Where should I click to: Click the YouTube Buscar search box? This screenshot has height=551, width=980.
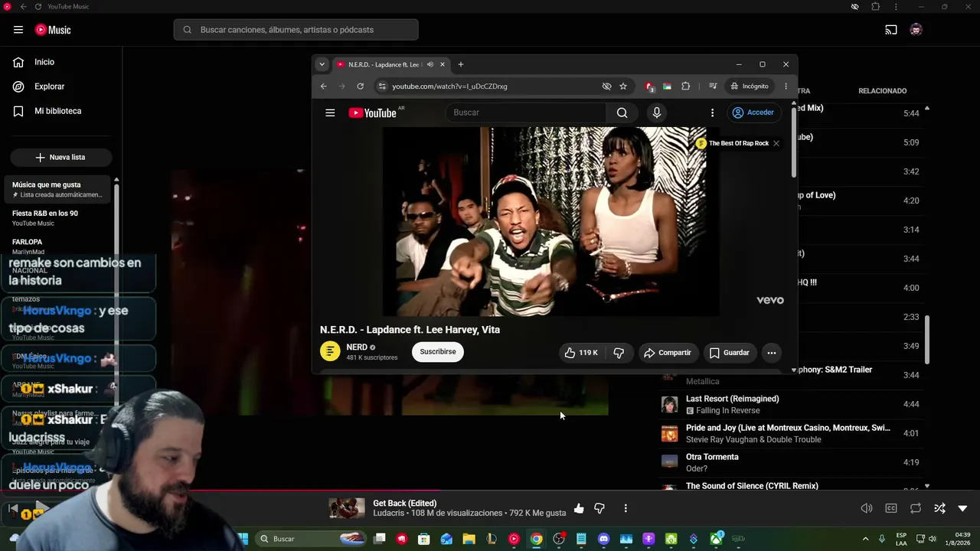[x=525, y=112]
